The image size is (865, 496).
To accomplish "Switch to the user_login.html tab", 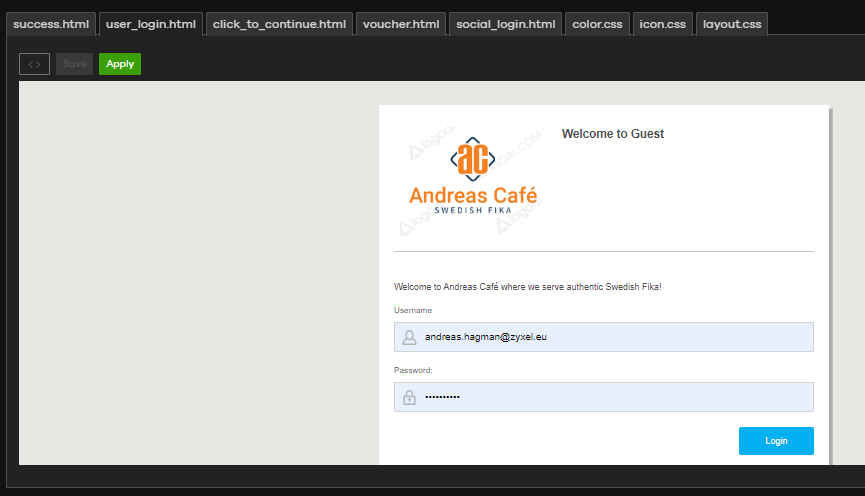I will point(150,24).
